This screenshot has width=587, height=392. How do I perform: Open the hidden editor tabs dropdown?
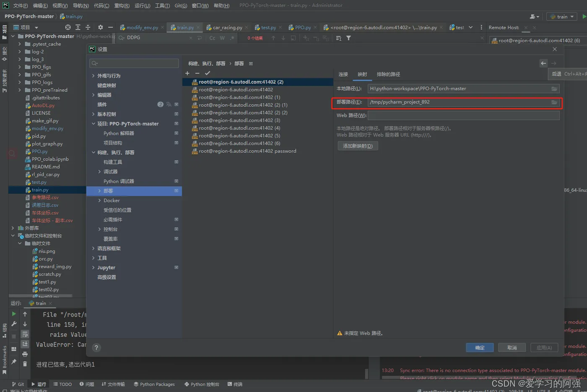point(470,27)
